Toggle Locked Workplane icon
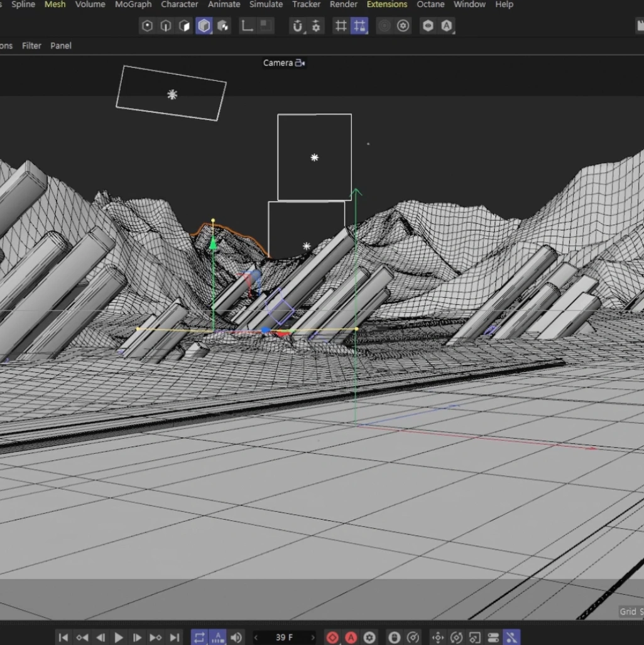Image resolution: width=644 pixels, height=645 pixels. point(359,26)
